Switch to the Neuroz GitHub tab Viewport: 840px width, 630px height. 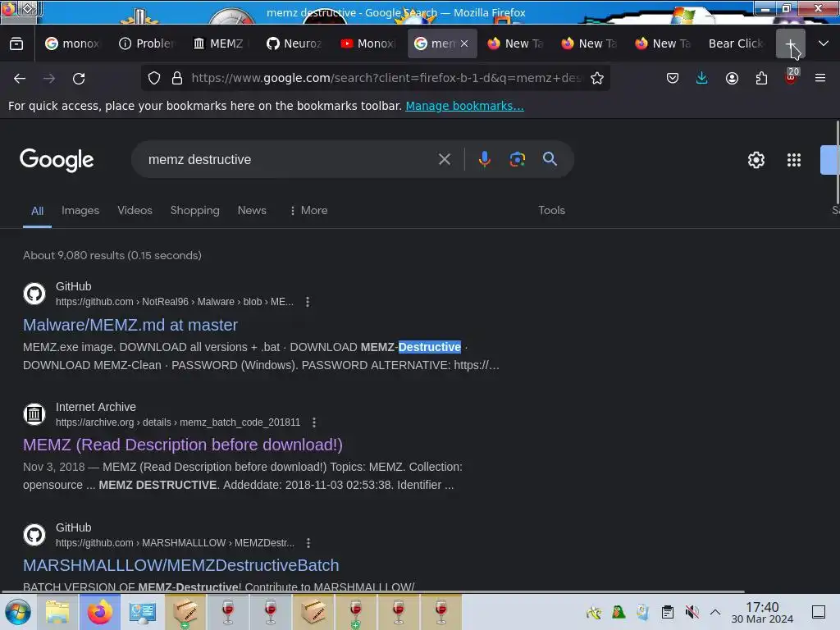point(294,43)
